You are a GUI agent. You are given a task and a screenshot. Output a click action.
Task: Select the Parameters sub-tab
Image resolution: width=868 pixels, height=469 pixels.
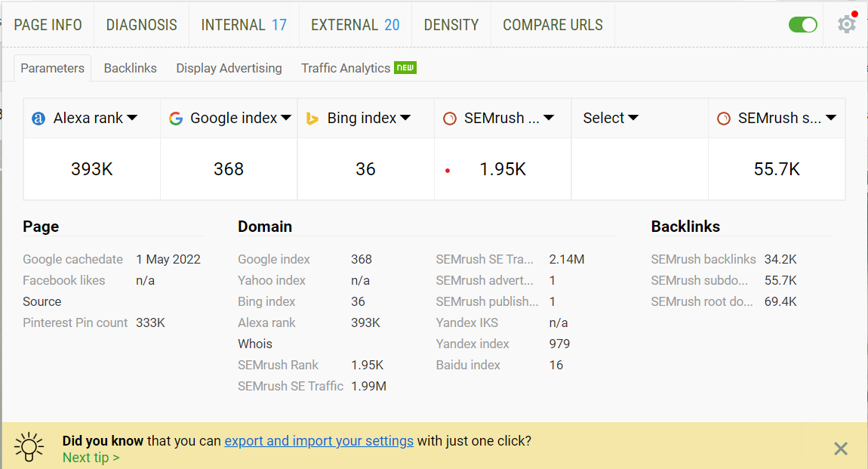(53, 68)
